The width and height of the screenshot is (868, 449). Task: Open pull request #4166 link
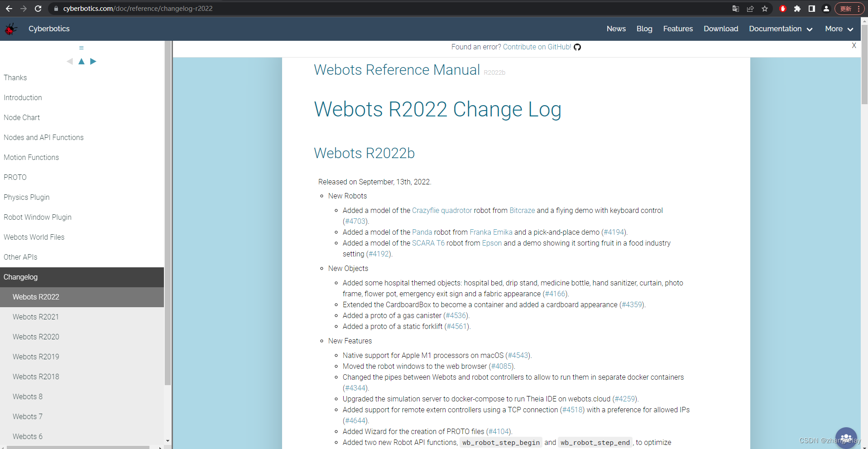click(x=555, y=294)
